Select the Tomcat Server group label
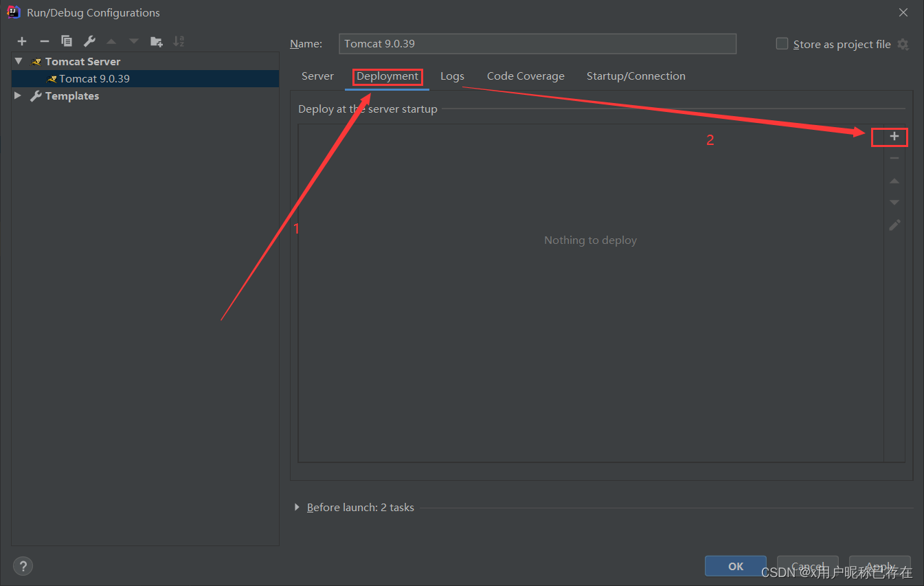The width and height of the screenshot is (924, 586). [x=82, y=61]
